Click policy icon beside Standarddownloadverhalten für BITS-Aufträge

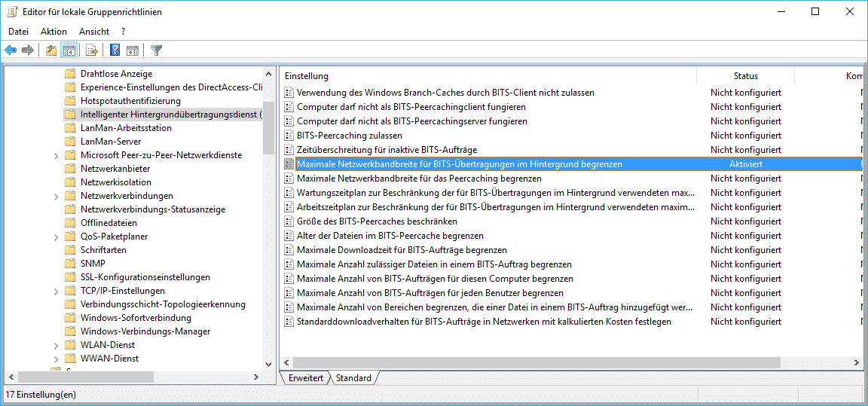pos(289,322)
